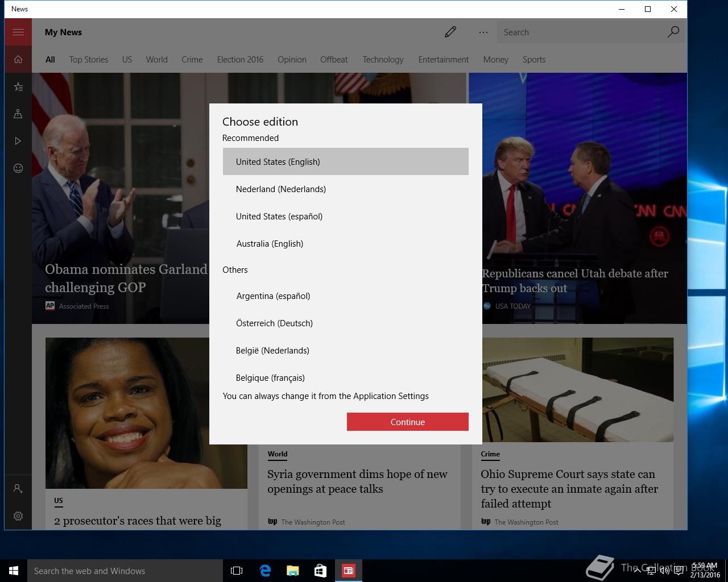Select Österreich (Deutsch) edition
Image resolution: width=728 pixels, height=582 pixels.
coord(346,323)
